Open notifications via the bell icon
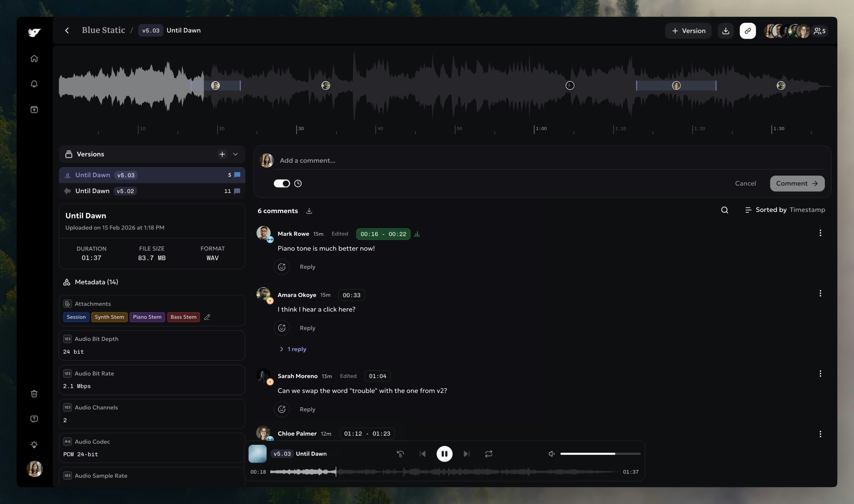This screenshot has height=504, width=854. (34, 84)
